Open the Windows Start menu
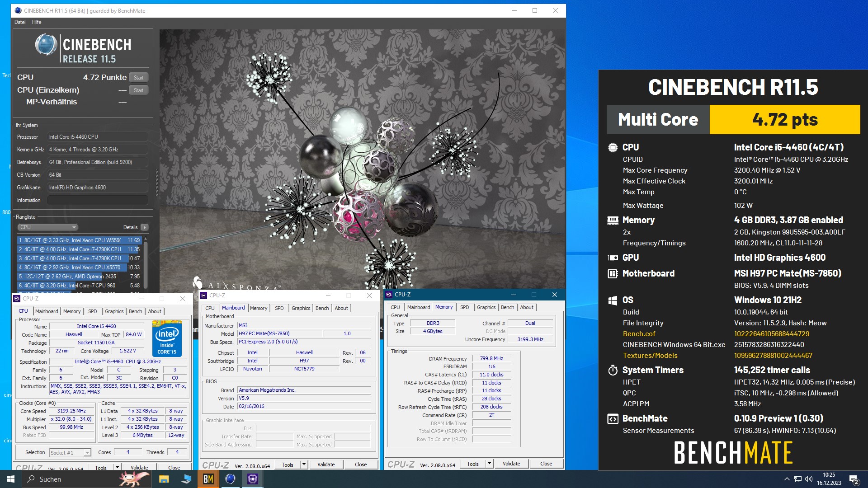Viewport: 868px width, 488px height. 11,479
